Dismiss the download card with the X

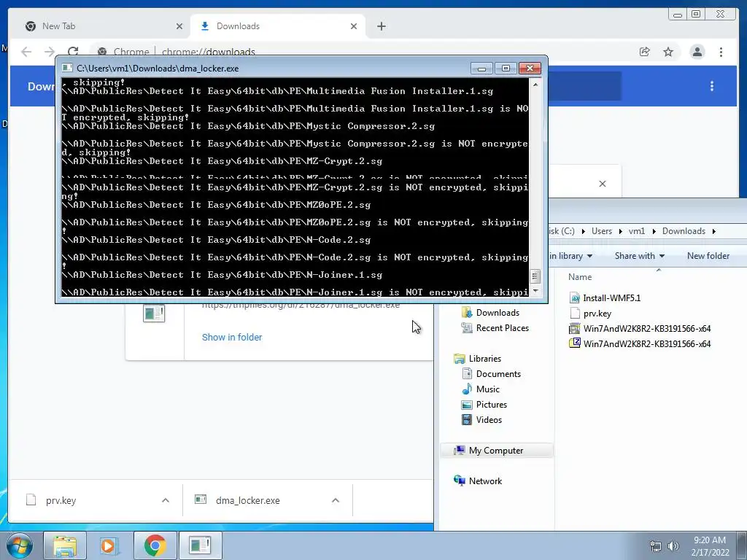tap(603, 184)
